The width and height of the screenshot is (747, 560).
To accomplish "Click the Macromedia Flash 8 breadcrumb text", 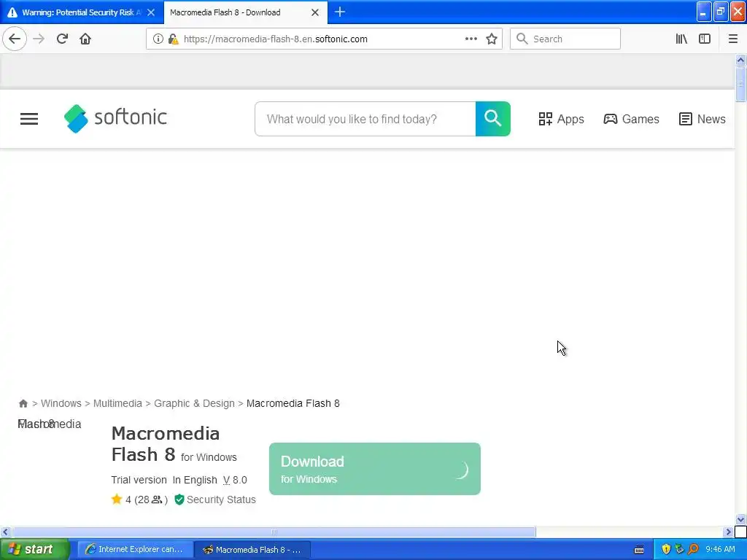I will tap(293, 403).
